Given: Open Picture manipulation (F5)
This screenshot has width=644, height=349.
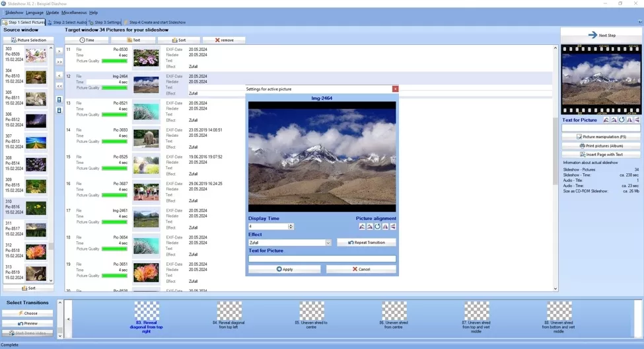Looking at the screenshot, I should pyautogui.click(x=601, y=137).
